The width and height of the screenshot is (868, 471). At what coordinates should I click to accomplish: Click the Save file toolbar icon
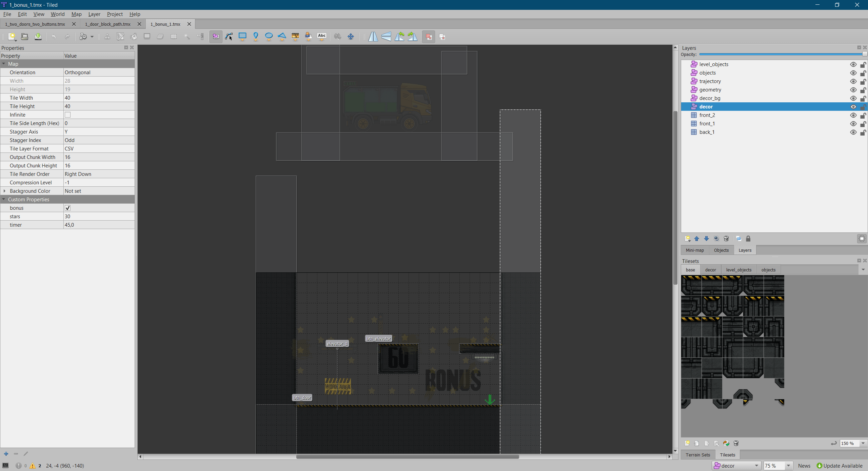[x=38, y=36]
